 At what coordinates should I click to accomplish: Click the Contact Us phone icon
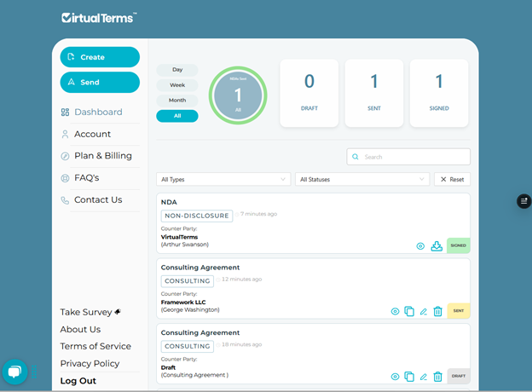pyautogui.click(x=65, y=200)
